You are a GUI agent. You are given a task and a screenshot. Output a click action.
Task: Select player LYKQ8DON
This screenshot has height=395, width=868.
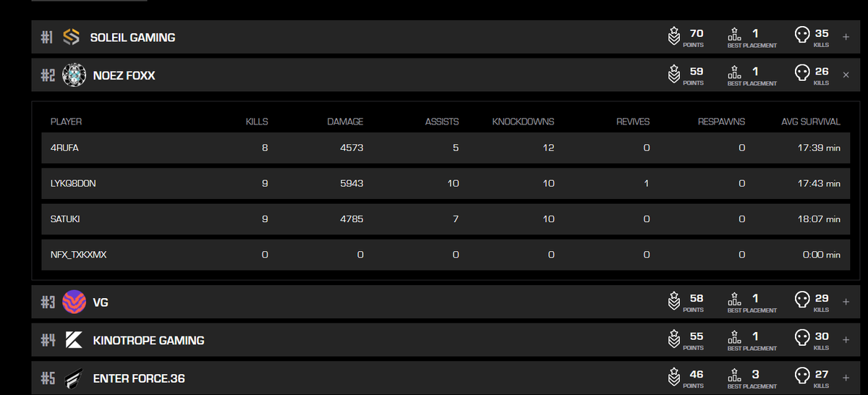point(73,183)
